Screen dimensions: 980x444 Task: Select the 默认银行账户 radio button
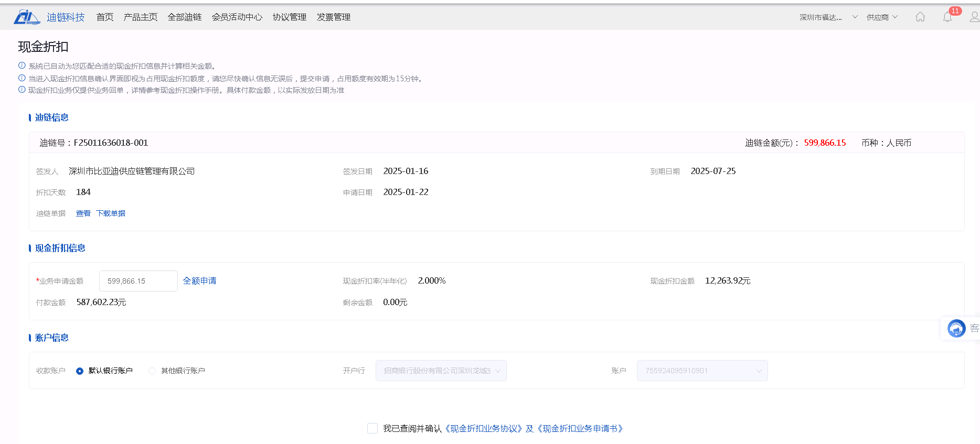click(x=80, y=371)
